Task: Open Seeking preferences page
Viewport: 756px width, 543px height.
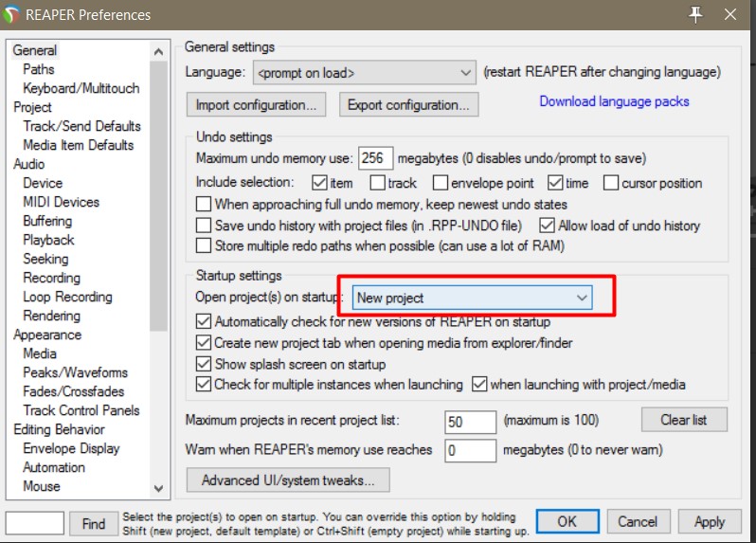Action: [45, 259]
